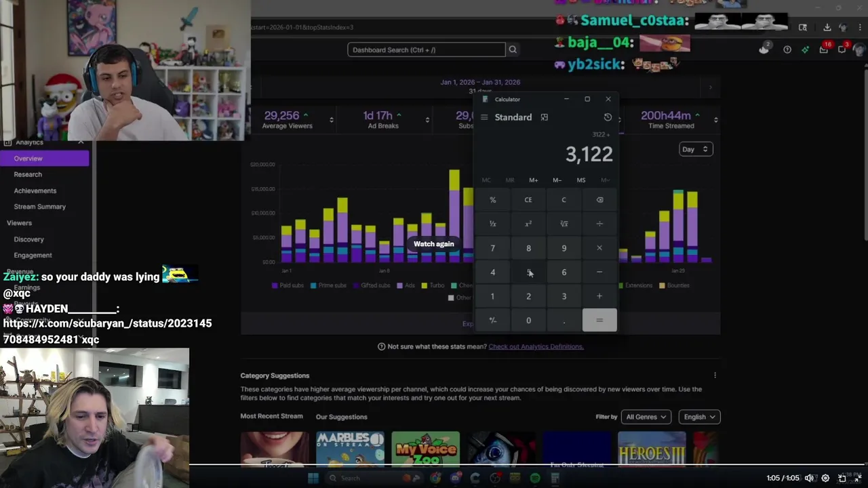Open Discovery in the sidebar
Screen dimensions: 868x488
pyautogui.click(x=29, y=239)
